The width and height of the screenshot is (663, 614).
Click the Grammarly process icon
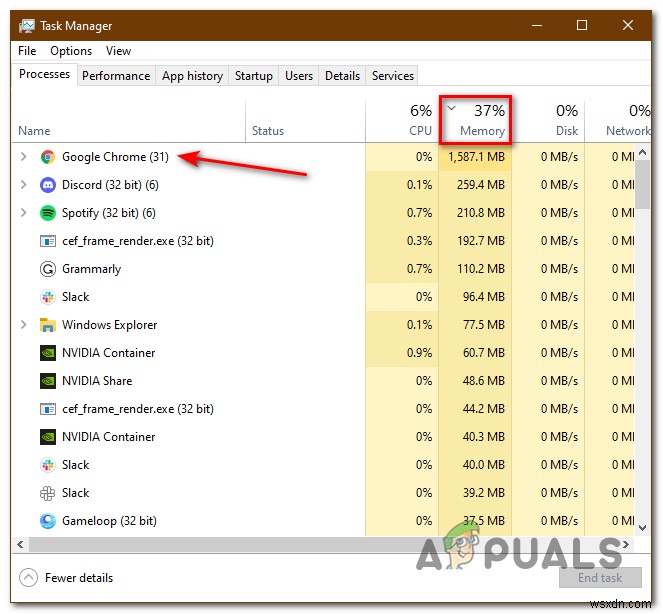48,269
